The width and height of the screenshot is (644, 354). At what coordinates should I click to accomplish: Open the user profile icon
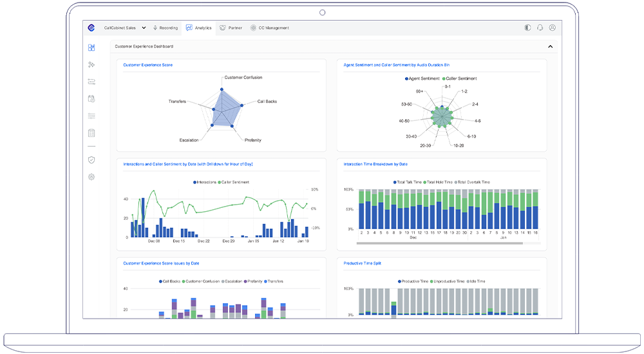tap(552, 28)
